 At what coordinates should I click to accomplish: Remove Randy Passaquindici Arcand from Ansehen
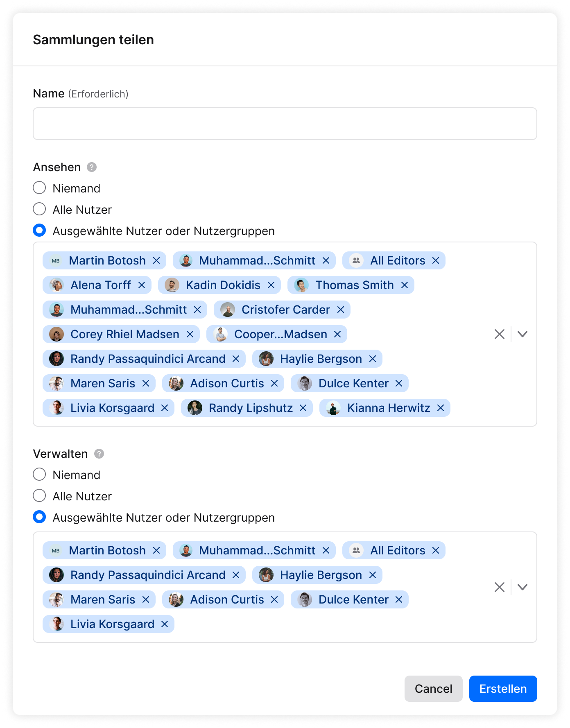[x=236, y=359]
